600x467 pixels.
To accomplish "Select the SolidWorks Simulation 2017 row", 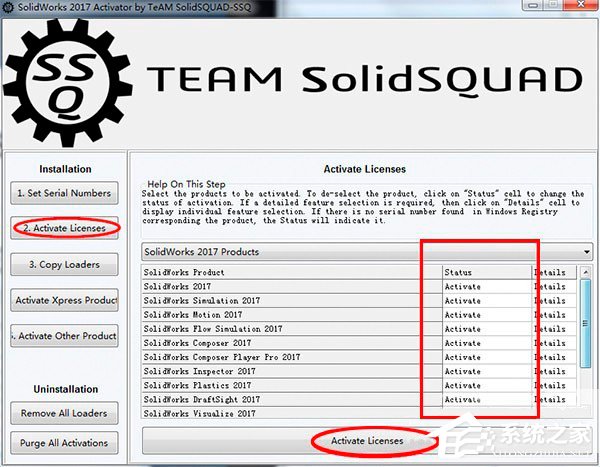I will pos(292,300).
